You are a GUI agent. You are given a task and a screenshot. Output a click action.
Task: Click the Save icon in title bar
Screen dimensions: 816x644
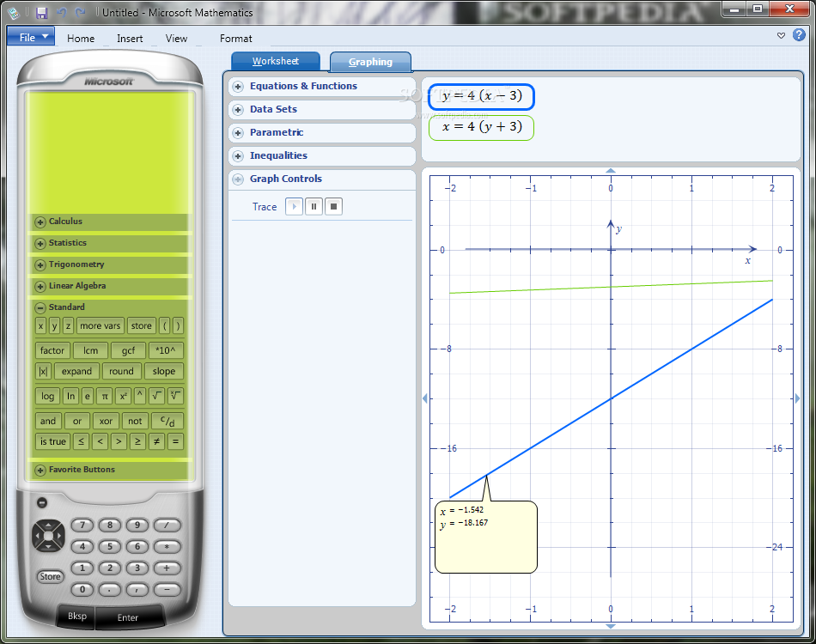(x=41, y=13)
